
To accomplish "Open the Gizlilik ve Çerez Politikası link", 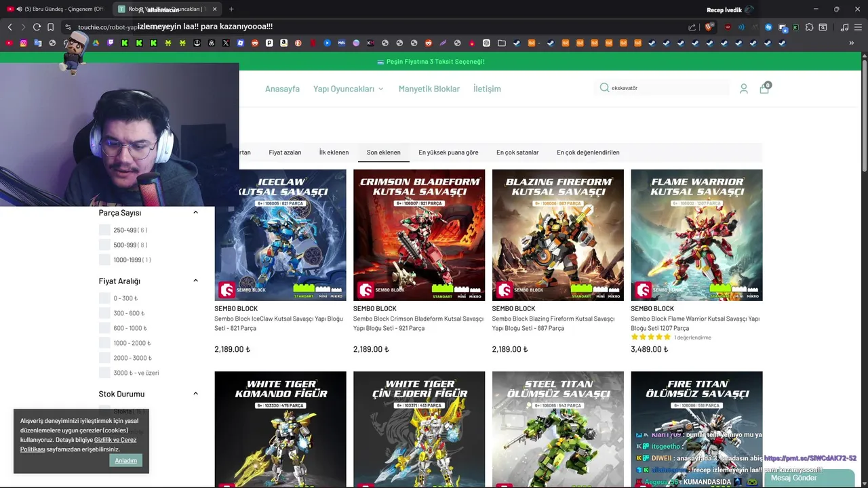I will (x=79, y=445).
